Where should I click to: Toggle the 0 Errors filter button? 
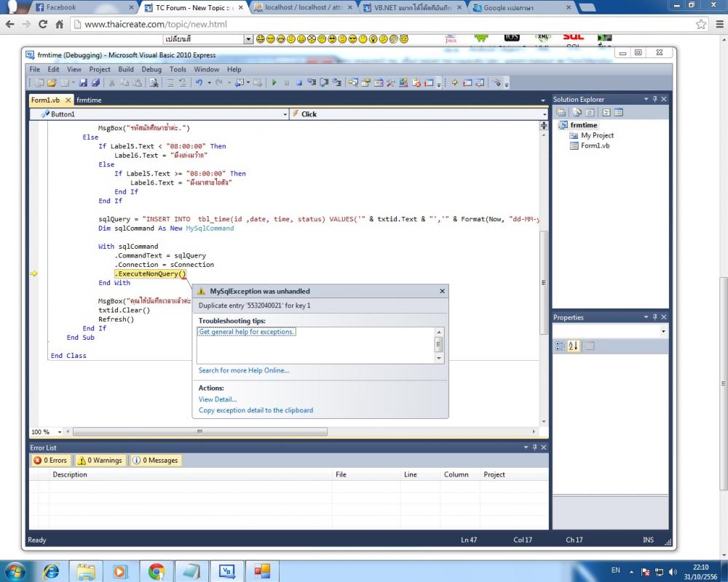click(51, 461)
